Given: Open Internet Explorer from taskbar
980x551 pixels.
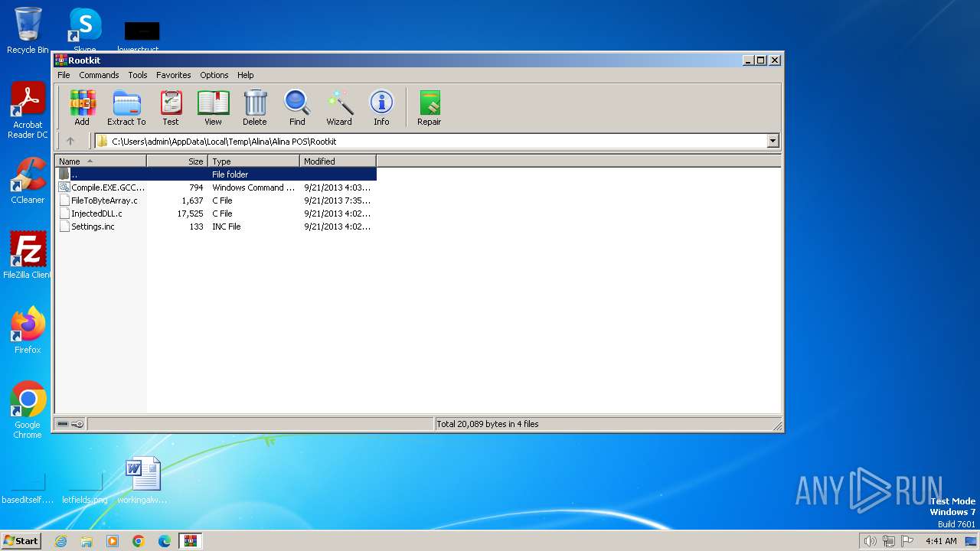Looking at the screenshot, I should [60, 541].
